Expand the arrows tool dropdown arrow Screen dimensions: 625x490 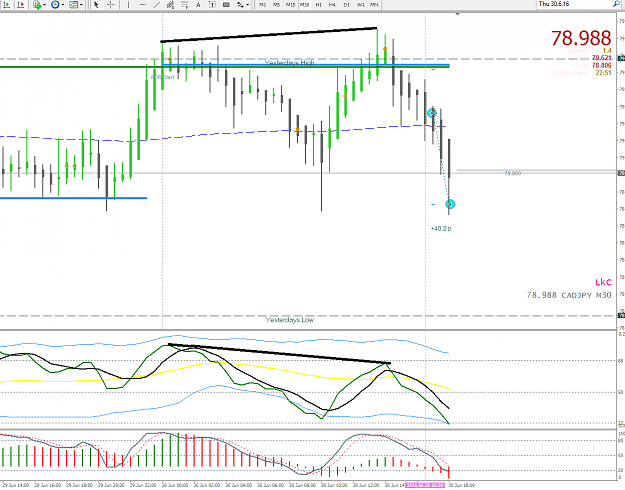[x=248, y=5]
